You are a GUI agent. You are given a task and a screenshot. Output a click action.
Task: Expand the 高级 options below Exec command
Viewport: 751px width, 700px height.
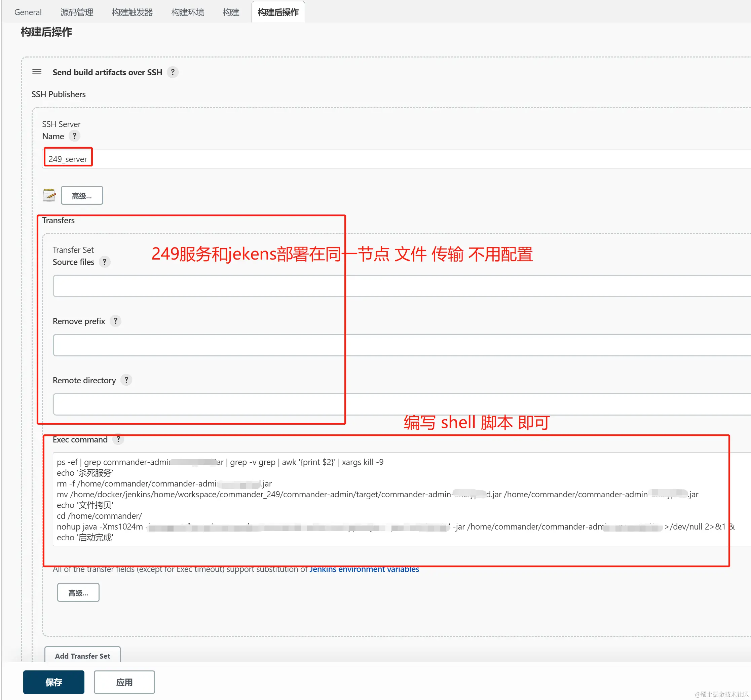[x=78, y=592]
